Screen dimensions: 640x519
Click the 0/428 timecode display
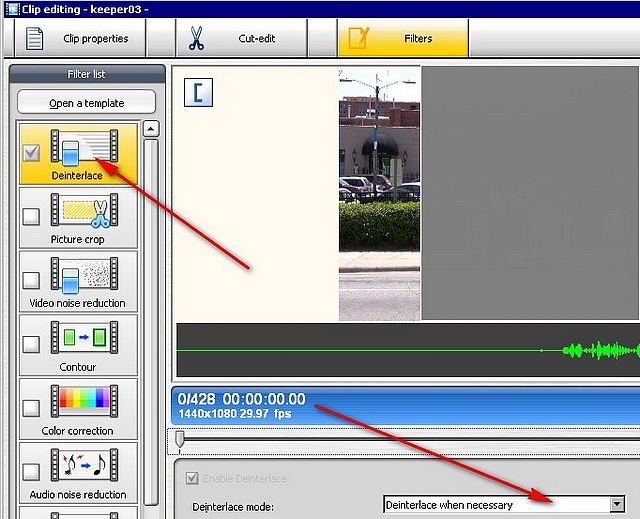pyautogui.click(x=242, y=399)
